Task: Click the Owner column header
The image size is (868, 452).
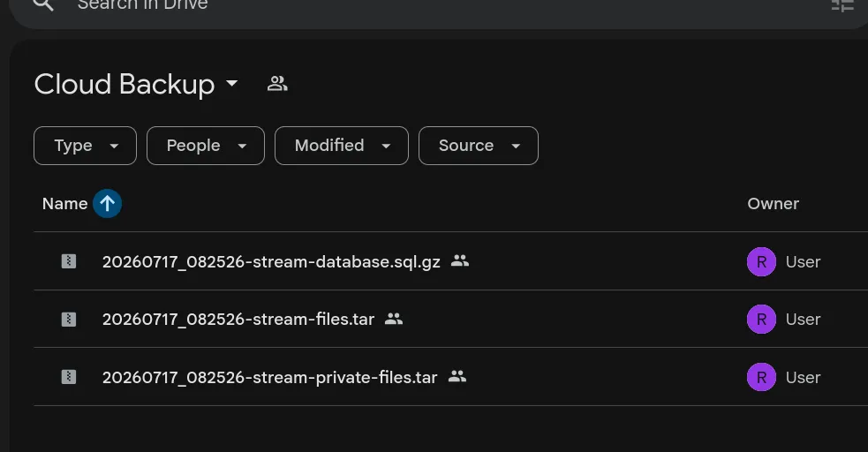Action: pos(773,204)
